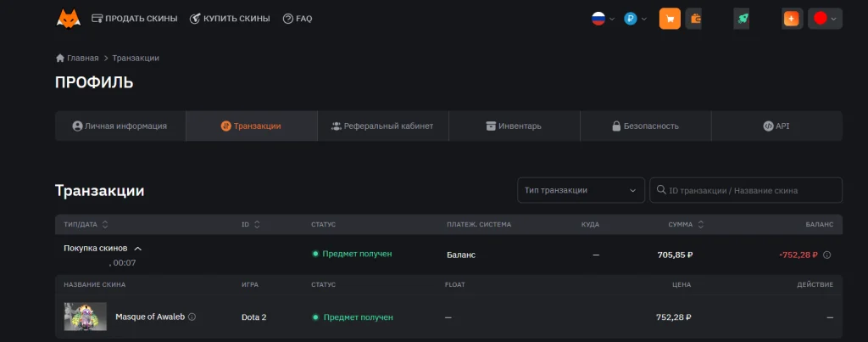Image resolution: width=868 pixels, height=342 pixels.
Task: Click Предмет получен status in transaction row
Action: point(352,254)
